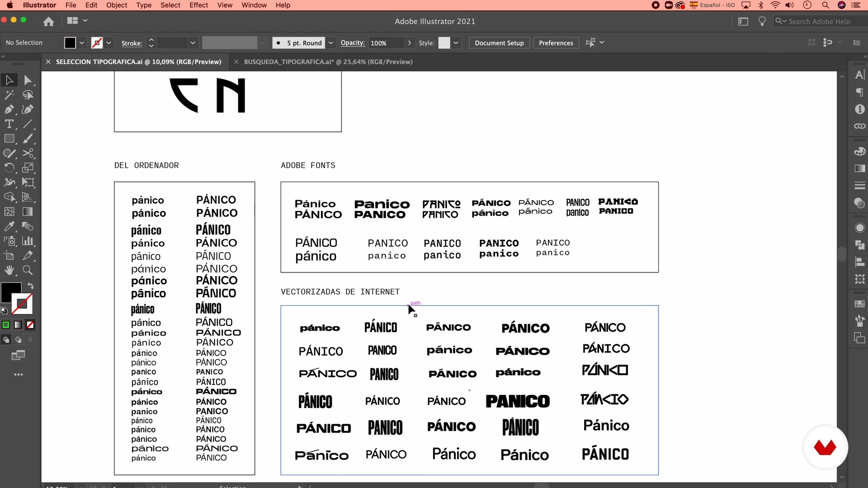Reset default fill and stroke

pyautogui.click(x=4, y=310)
